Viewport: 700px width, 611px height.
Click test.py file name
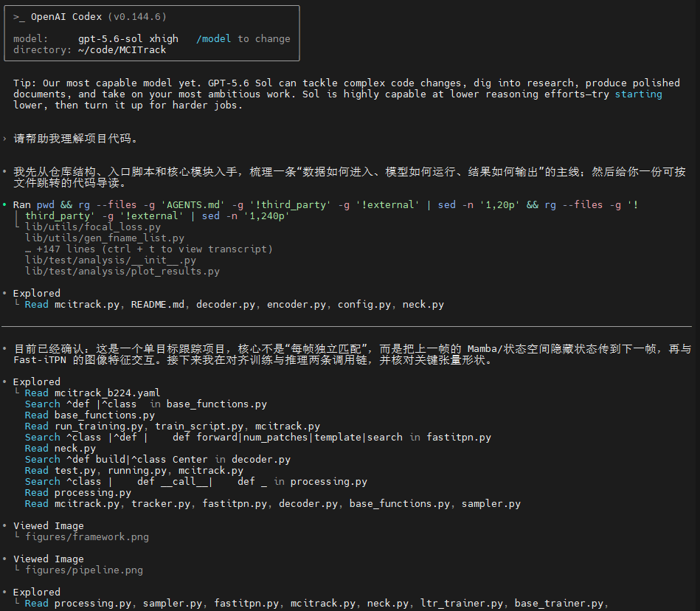[x=75, y=471]
